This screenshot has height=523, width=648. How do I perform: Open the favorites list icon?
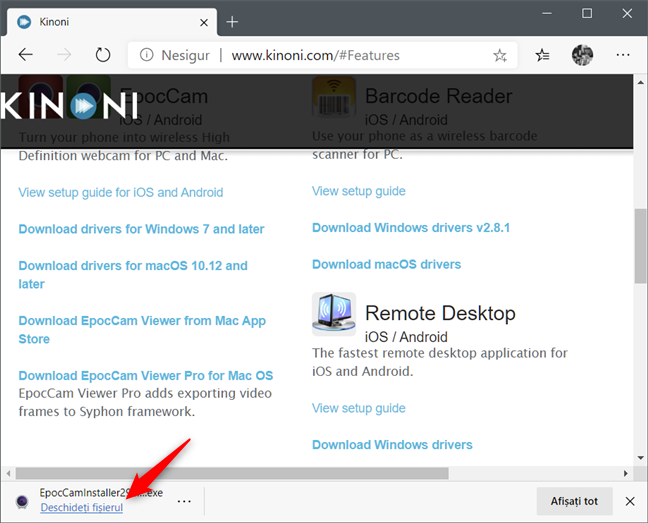pos(542,55)
